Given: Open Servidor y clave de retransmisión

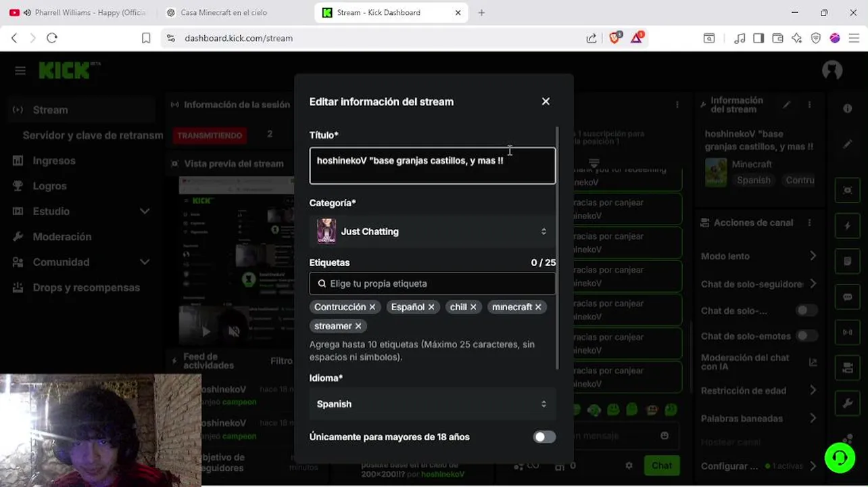Looking at the screenshot, I should pyautogui.click(x=93, y=135).
